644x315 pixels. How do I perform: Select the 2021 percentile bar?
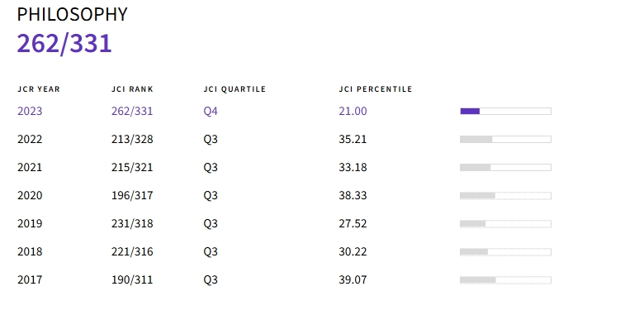point(505,167)
